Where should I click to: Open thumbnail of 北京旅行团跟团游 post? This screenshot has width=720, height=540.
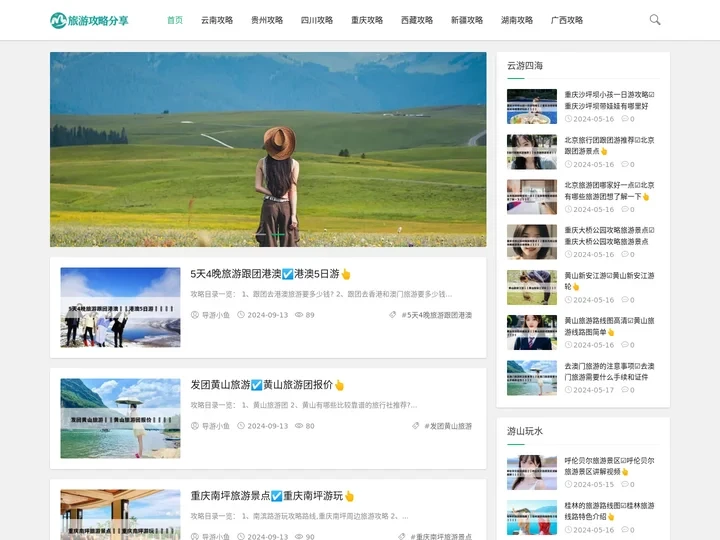pyautogui.click(x=532, y=152)
